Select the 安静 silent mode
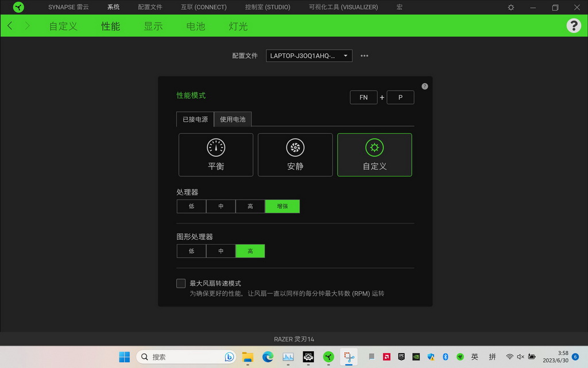The width and height of the screenshot is (588, 368). coord(295,155)
